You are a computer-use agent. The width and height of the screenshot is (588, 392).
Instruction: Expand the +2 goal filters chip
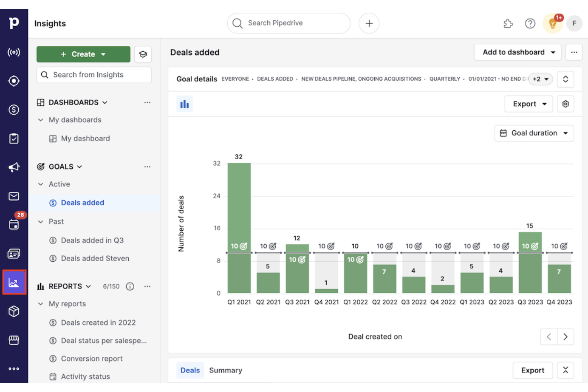pos(540,79)
